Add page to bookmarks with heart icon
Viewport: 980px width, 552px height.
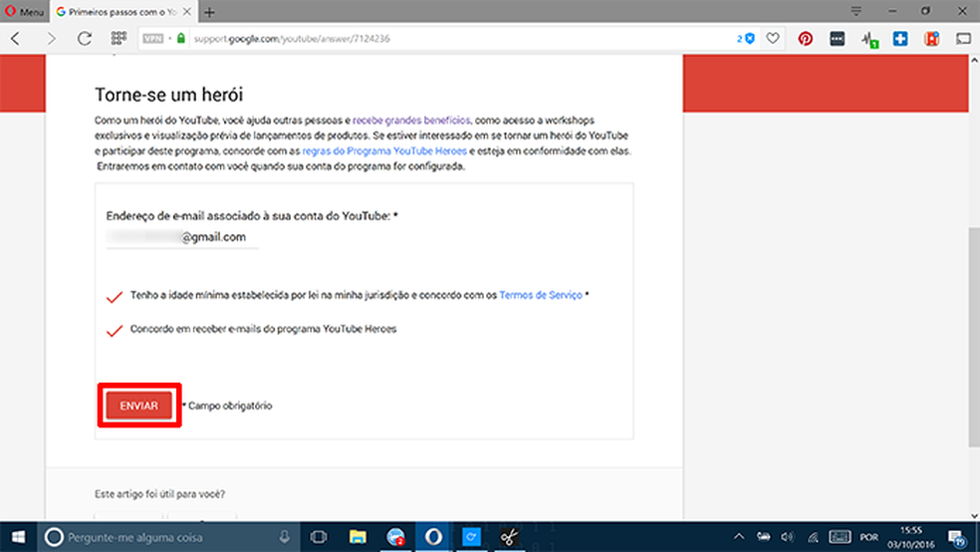pyautogui.click(x=773, y=39)
